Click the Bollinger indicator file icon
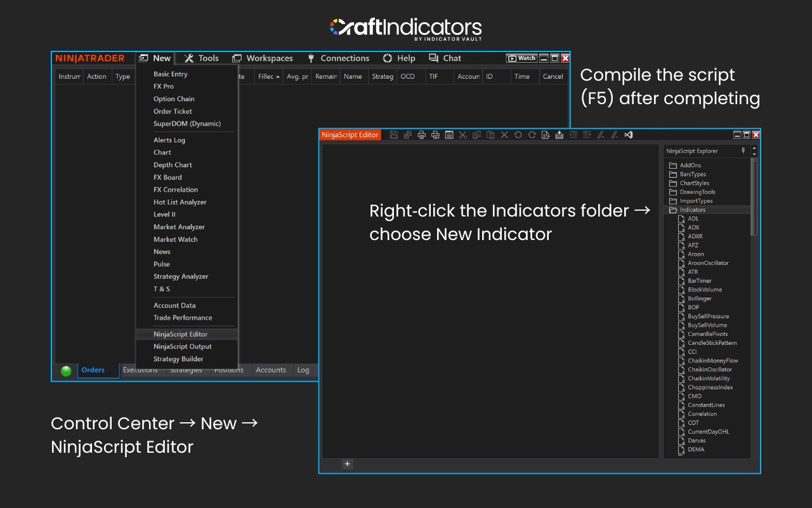 pyautogui.click(x=682, y=298)
